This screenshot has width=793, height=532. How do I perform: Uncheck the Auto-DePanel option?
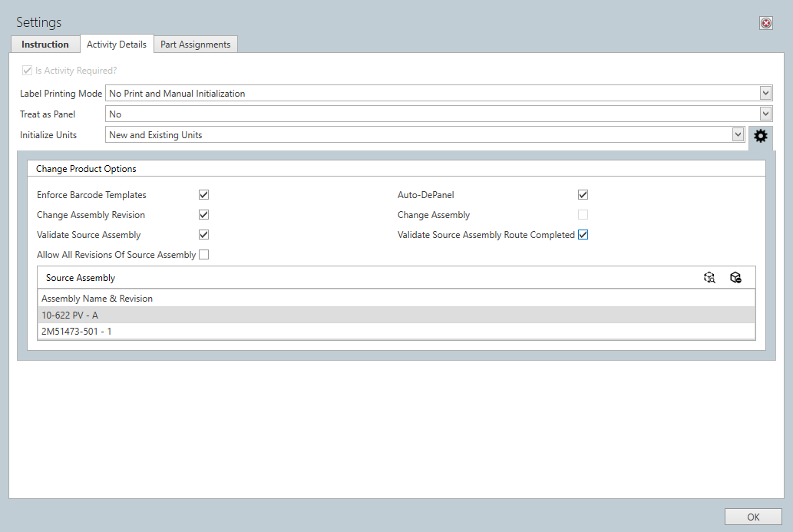[x=583, y=194]
